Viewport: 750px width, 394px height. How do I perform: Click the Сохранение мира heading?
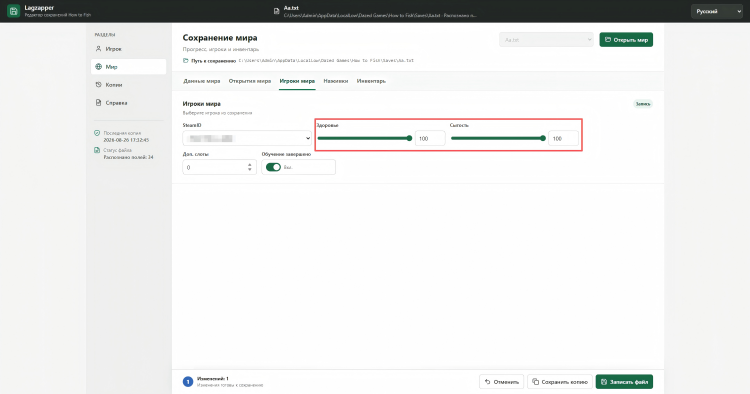[220, 38]
